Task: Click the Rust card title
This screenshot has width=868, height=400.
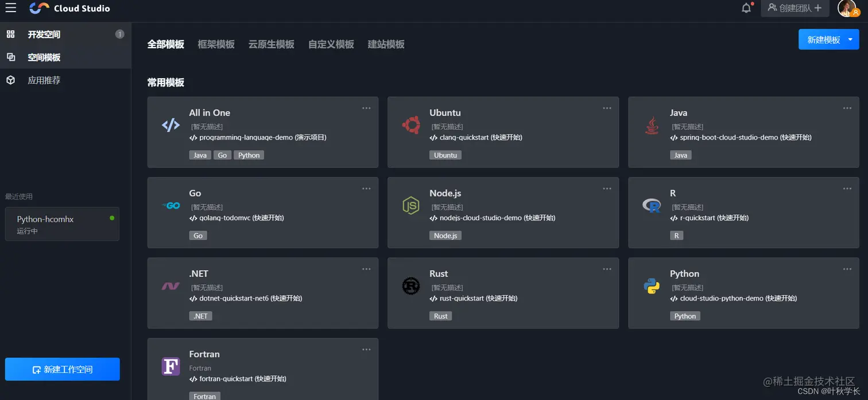Action: click(439, 274)
